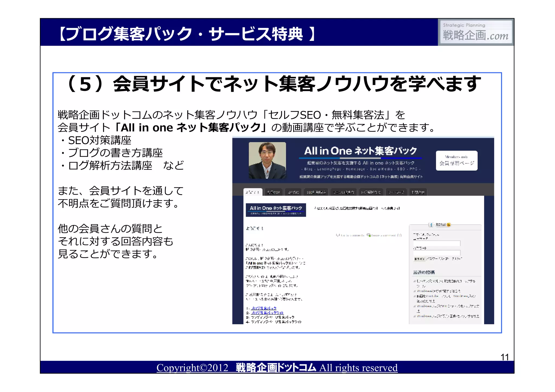Open the 会員TOP tab
The height and width of the screenshot is (392, 555).
(x=273, y=192)
